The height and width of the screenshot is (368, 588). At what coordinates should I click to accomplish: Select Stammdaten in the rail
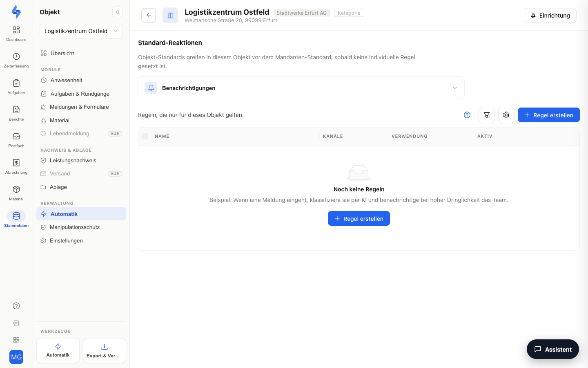pyautogui.click(x=16, y=220)
